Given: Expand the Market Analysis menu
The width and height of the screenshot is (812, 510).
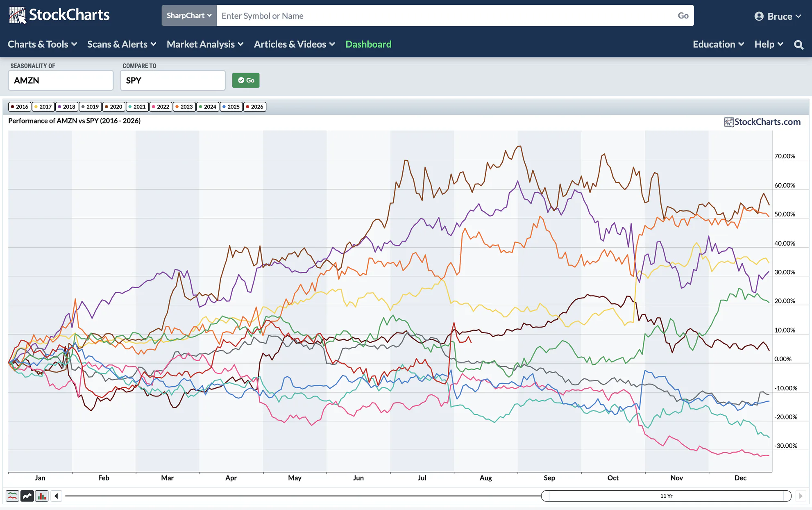Looking at the screenshot, I should (x=205, y=44).
